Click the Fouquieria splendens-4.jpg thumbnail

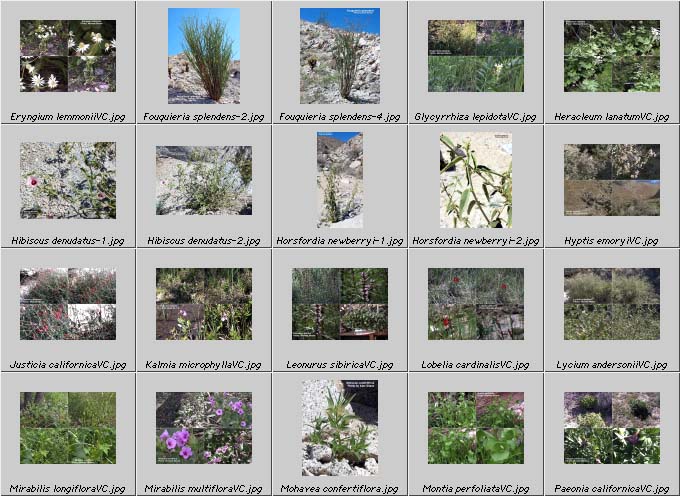click(340, 56)
